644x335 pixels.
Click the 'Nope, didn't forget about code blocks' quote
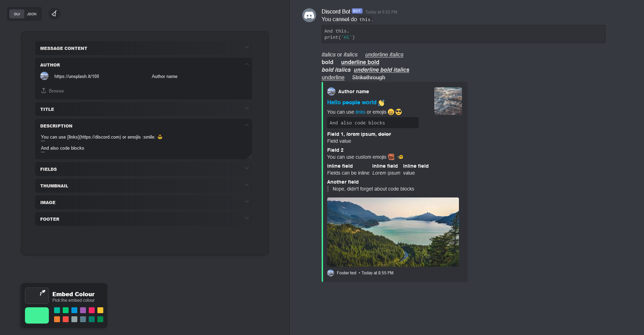coord(373,189)
